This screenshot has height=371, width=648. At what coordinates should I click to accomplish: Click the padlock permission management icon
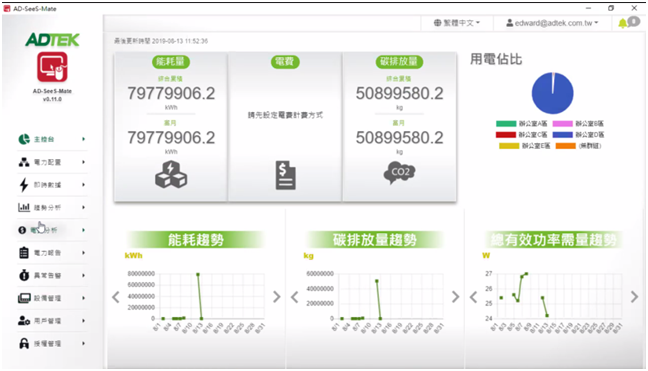click(24, 343)
